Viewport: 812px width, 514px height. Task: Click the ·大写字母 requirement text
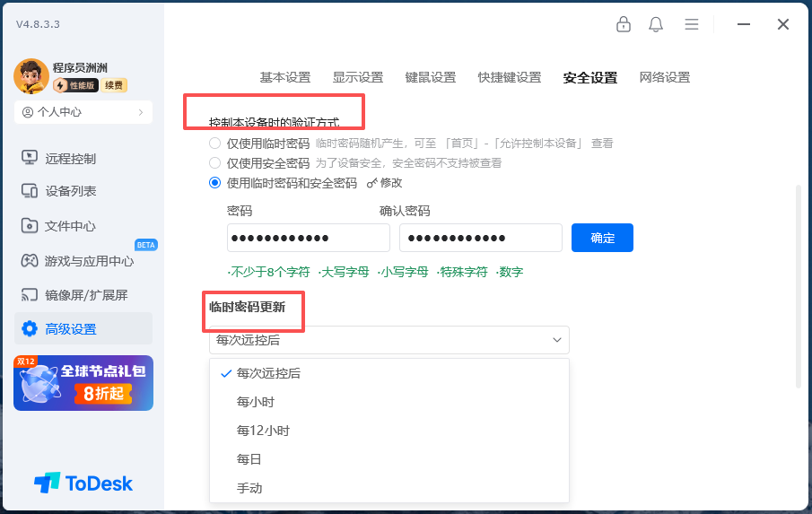344,272
